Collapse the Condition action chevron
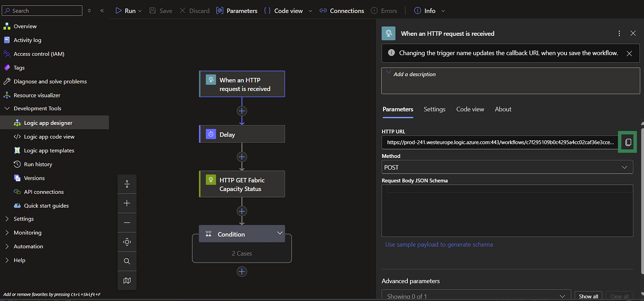 (280, 233)
